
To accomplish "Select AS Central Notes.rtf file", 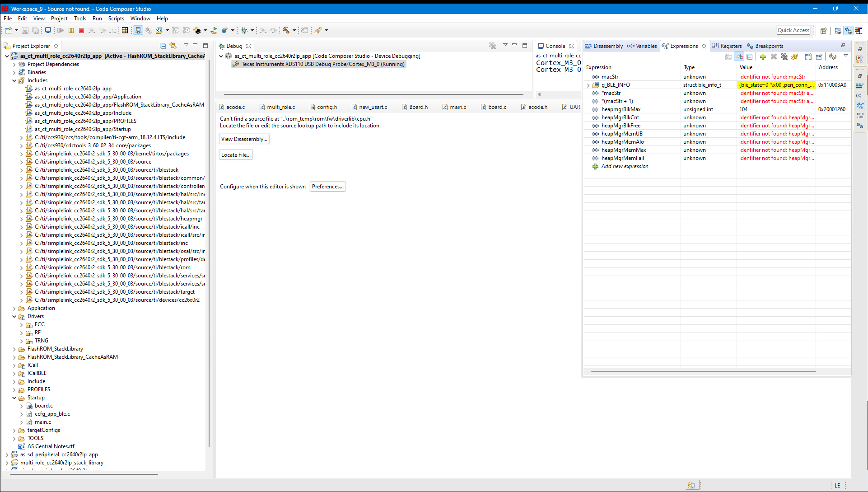I will click(x=51, y=446).
